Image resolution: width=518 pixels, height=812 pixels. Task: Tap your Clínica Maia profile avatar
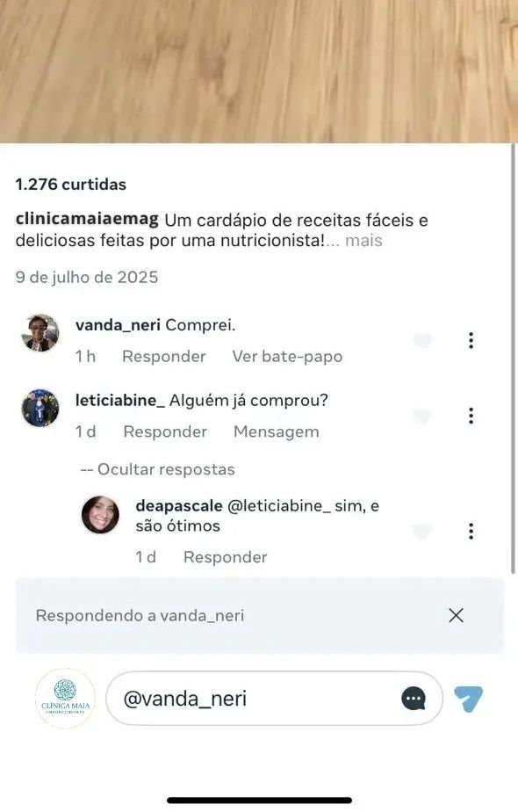tap(63, 698)
